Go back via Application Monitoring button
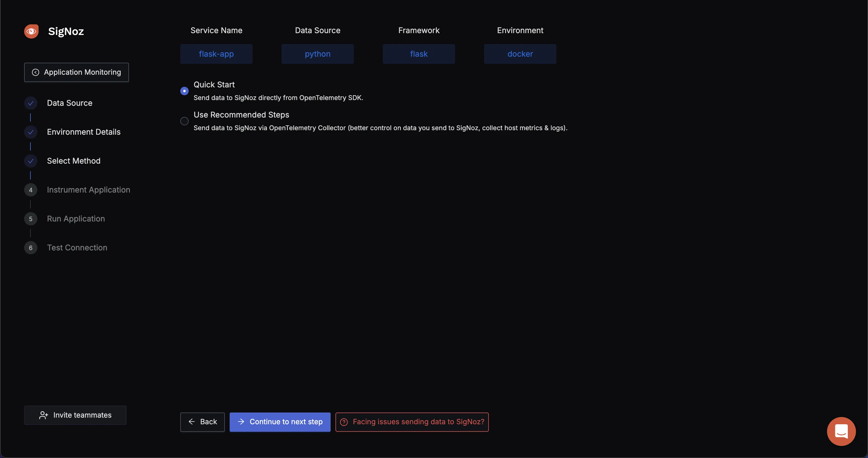Viewport: 868px width, 458px height. [77, 72]
